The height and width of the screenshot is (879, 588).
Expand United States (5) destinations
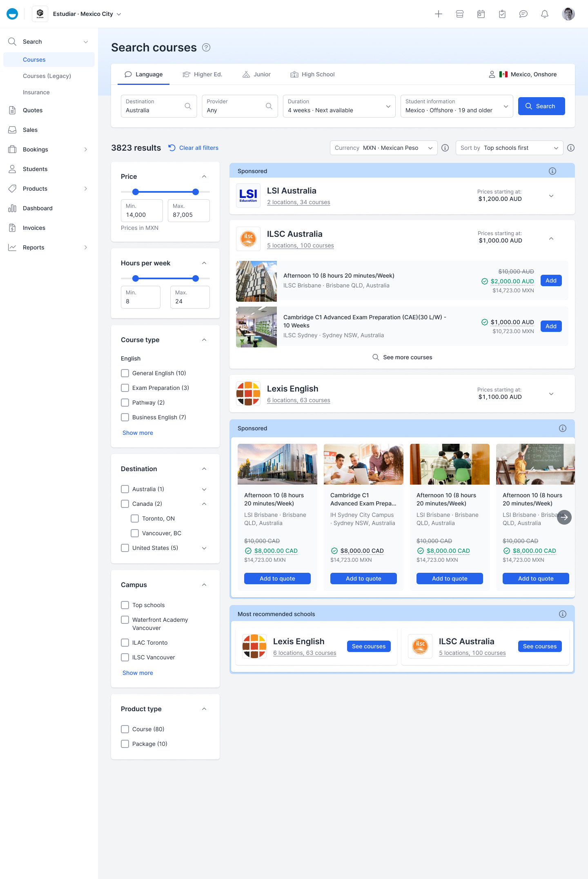point(204,548)
